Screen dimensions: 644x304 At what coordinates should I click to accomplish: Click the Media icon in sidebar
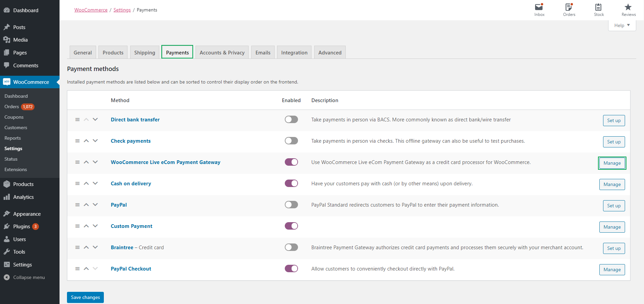coord(7,40)
